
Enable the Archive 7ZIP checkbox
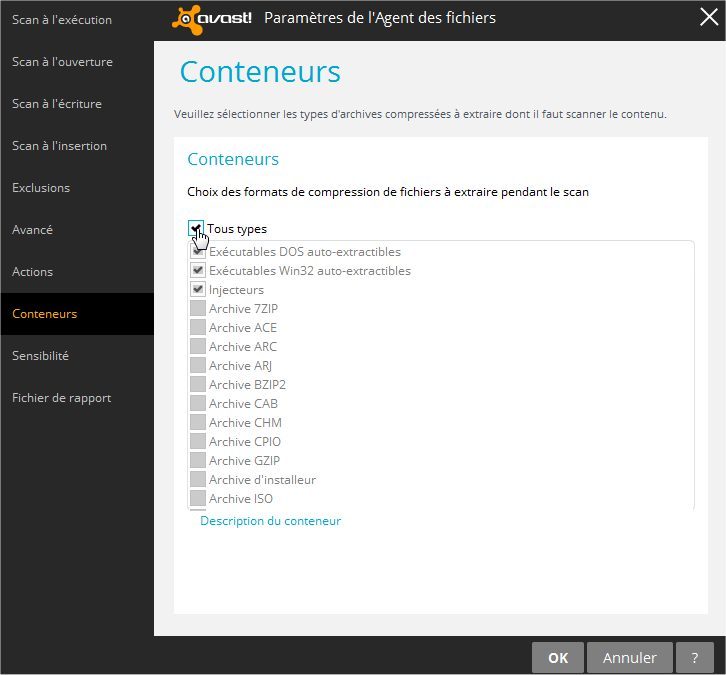coord(198,309)
